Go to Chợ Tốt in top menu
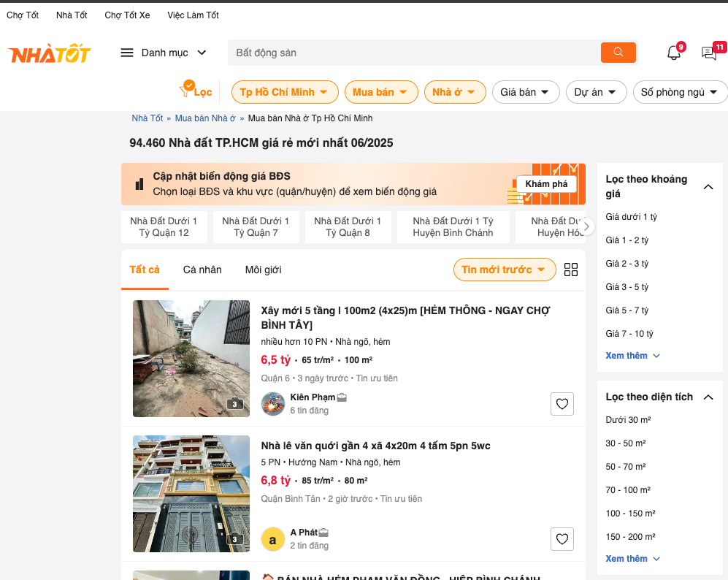This screenshot has height=580, width=728. (x=23, y=15)
